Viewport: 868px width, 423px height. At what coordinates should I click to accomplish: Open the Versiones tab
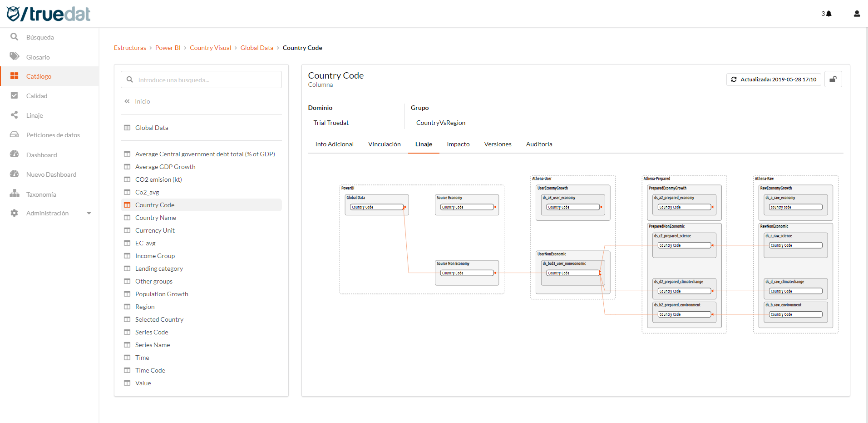click(498, 144)
